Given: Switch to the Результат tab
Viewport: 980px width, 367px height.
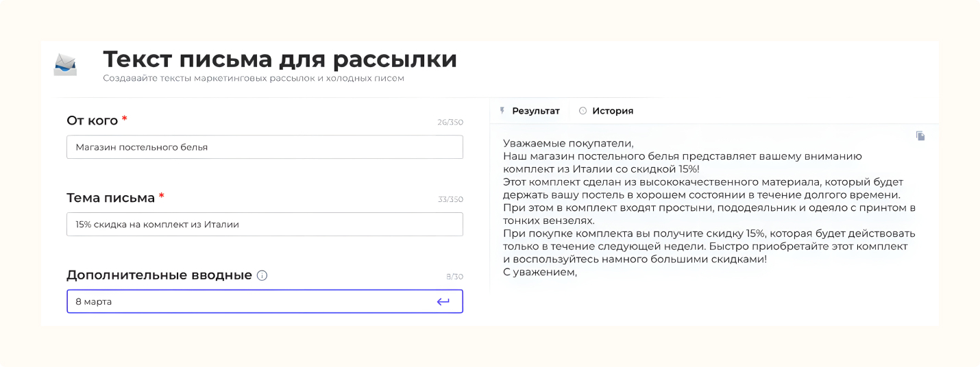Looking at the screenshot, I should [536, 111].
